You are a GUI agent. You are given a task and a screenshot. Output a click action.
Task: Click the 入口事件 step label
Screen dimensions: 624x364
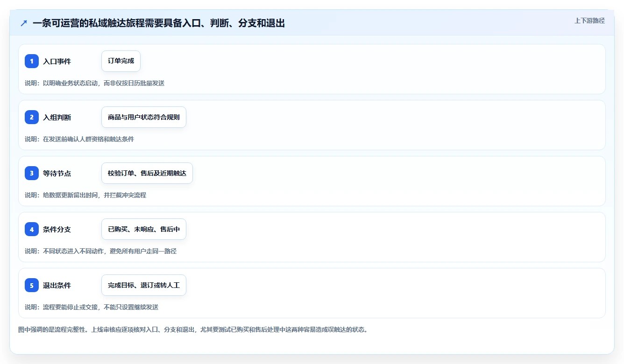(57, 62)
